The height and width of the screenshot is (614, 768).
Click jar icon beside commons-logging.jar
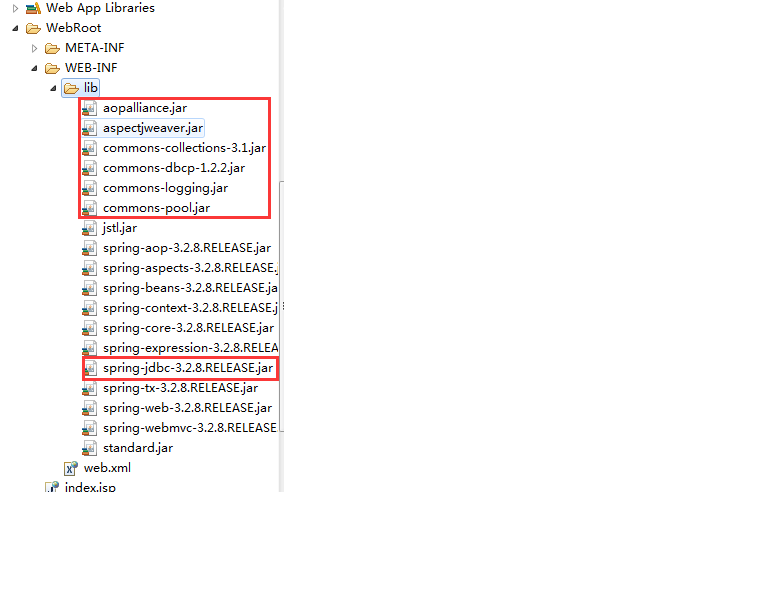click(x=89, y=189)
